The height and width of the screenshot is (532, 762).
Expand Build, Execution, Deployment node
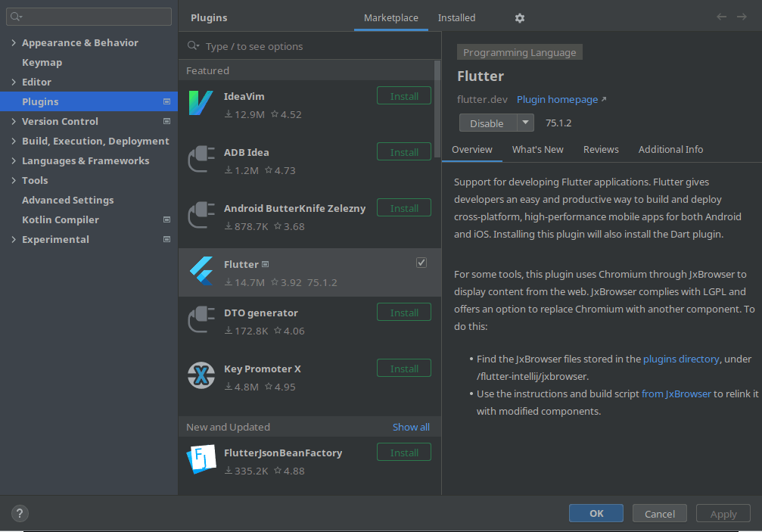click(x=14, y=141)
